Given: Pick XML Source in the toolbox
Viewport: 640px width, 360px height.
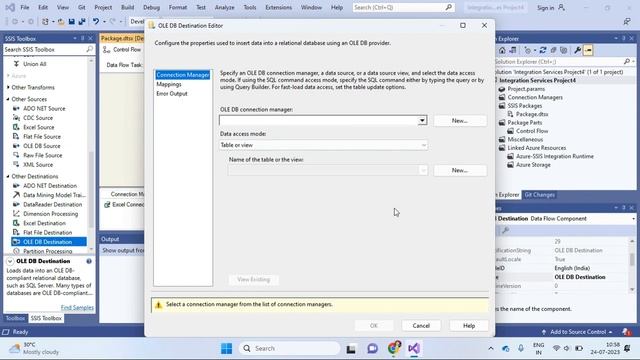Looking at the screenshot, I should (38, 165).
